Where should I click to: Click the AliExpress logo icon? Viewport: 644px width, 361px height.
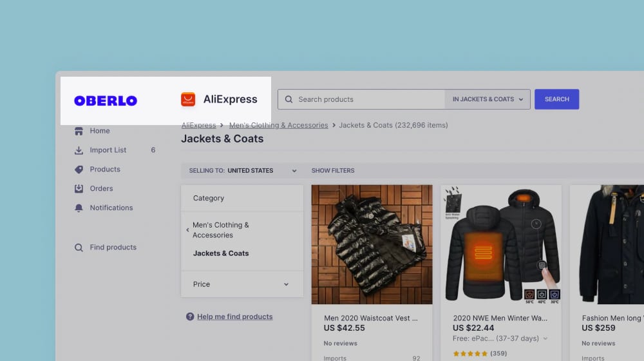pyautogui.click(x=188, y=99)
